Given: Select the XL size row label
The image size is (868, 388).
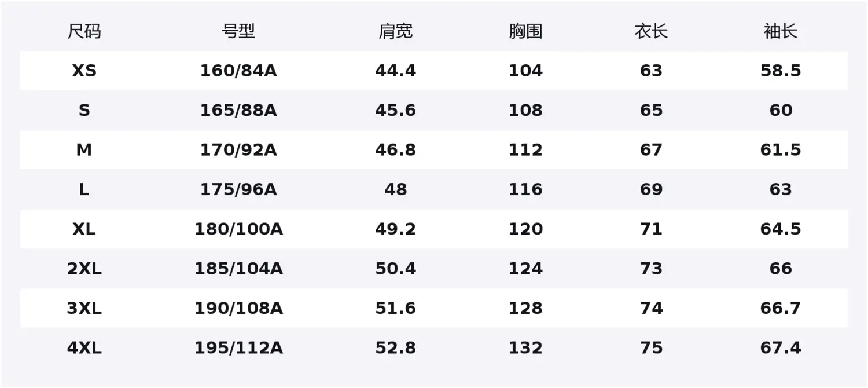Looking at the screenshot, I should (84, 229).
